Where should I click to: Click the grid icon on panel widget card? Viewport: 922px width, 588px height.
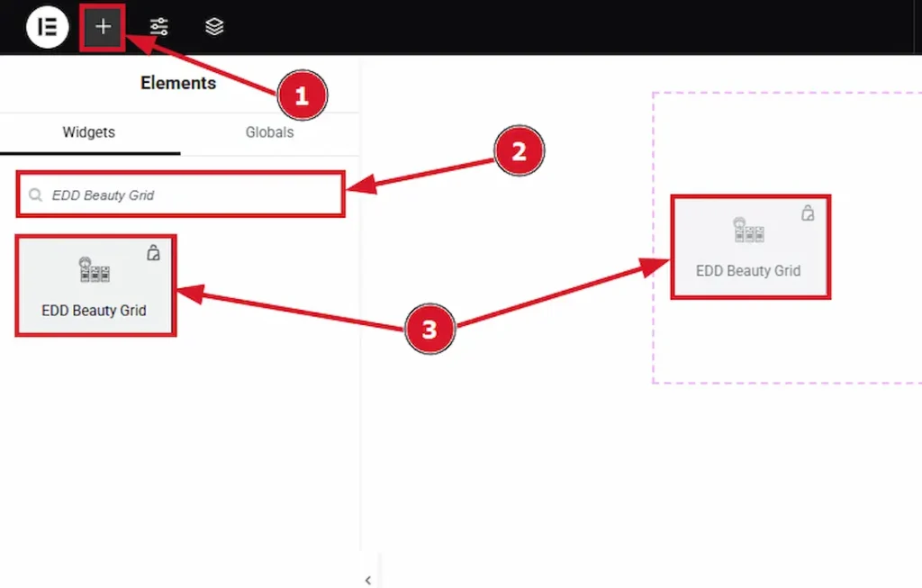pos(94,270)
